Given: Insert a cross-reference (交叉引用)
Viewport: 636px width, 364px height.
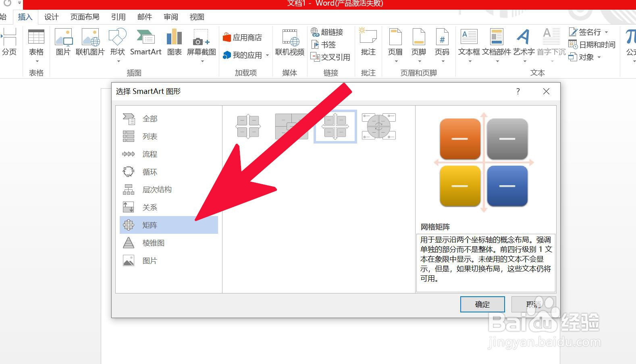Looking at the screenshot, I should pyautogui.click(x=330, y=57).
